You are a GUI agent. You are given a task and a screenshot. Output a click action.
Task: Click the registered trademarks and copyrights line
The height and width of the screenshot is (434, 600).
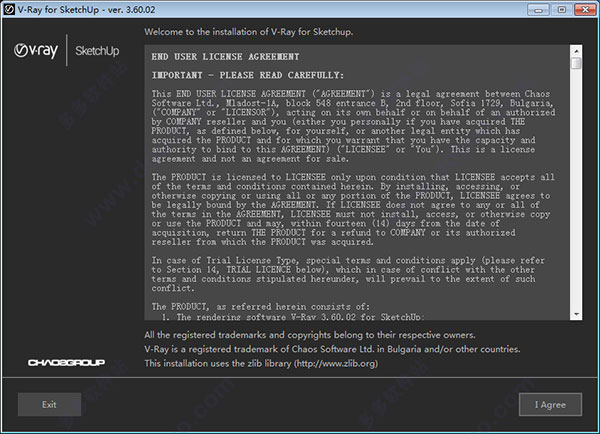click(310, 335)
